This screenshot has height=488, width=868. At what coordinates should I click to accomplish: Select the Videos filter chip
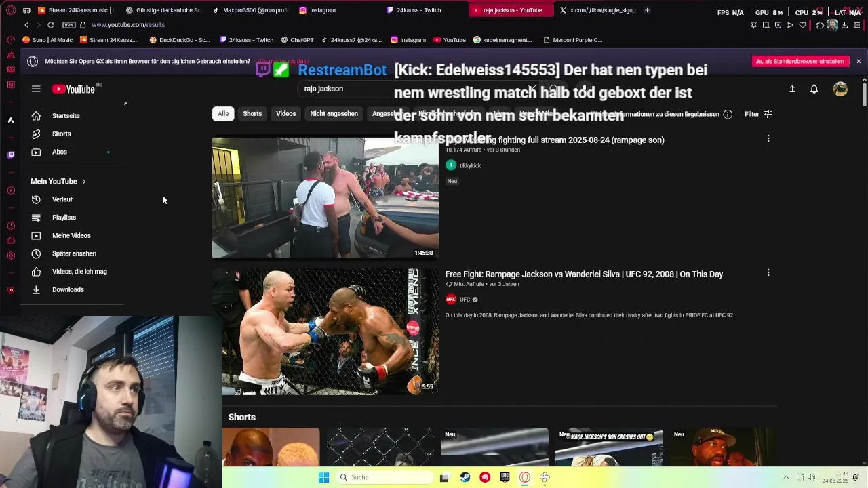(x=285, y=114)
